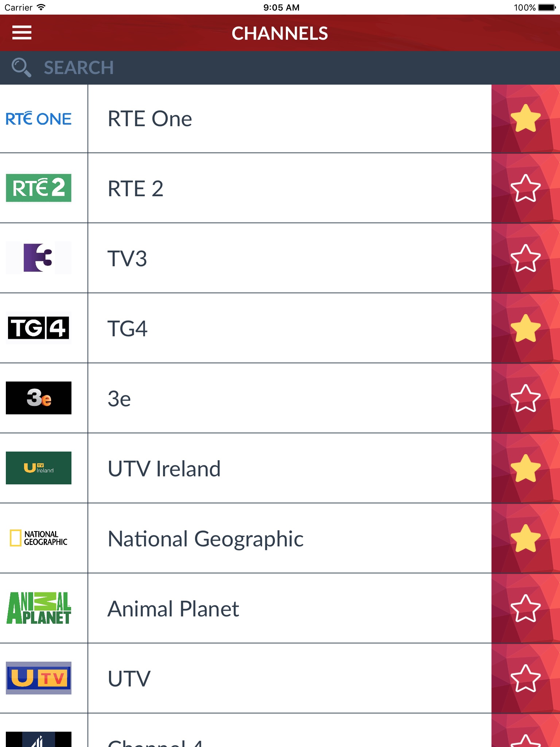Open the hamburger menu
The image size is (560, 747).
click(22, 33)
